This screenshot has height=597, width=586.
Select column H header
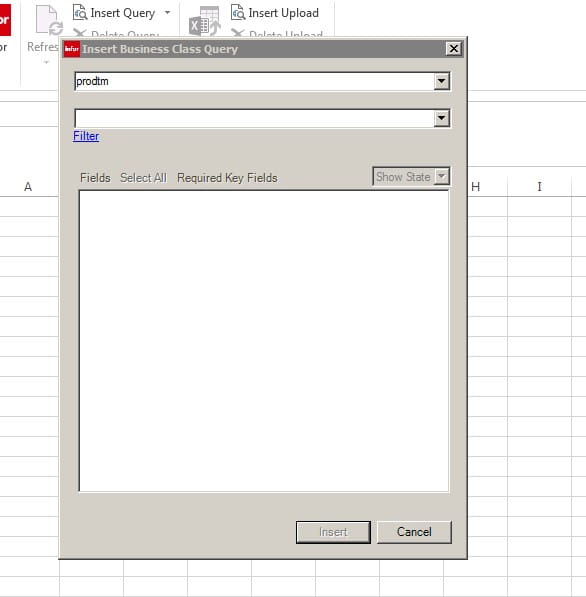tap(476, 187)
